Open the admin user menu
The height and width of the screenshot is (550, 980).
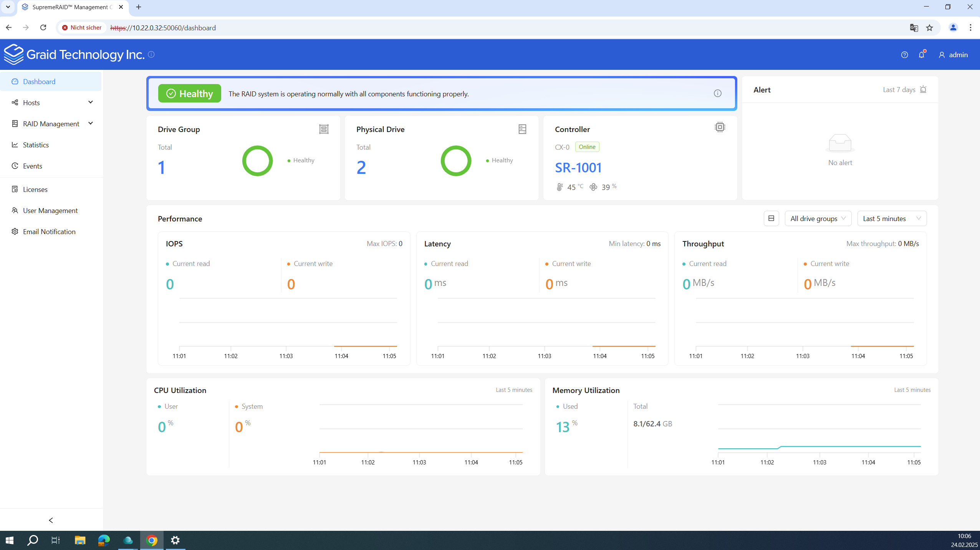point(953,55)
